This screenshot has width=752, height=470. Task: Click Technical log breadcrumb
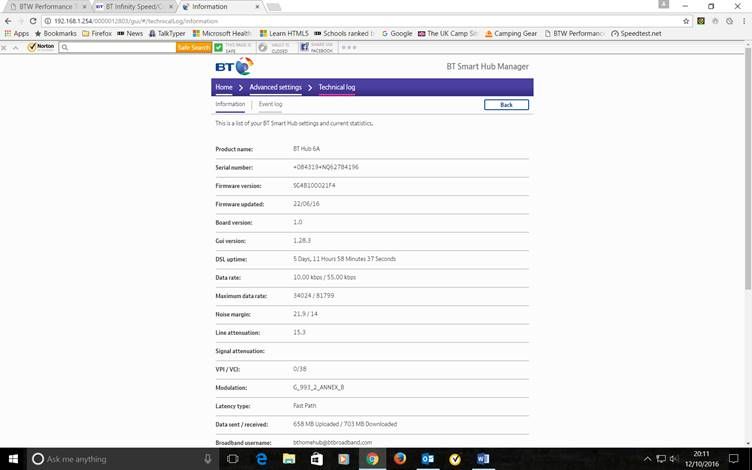pyautogui.click(x=337, y=87)
